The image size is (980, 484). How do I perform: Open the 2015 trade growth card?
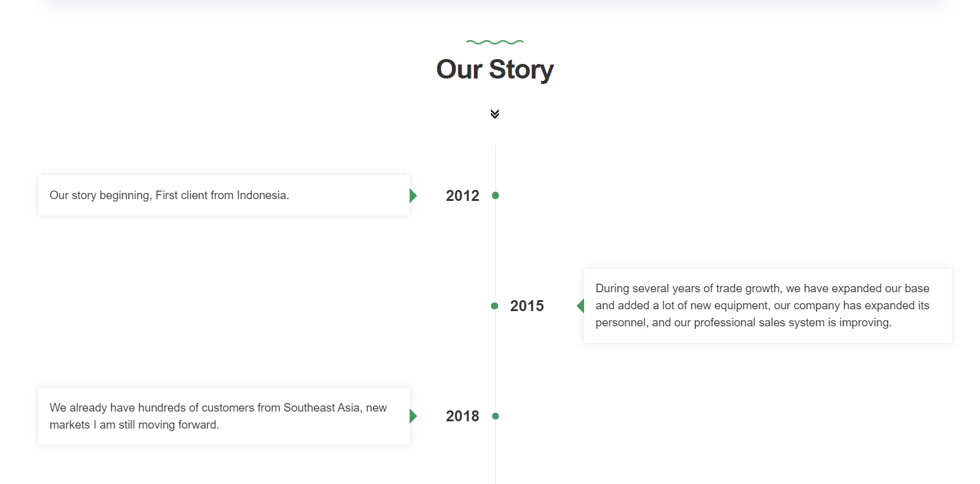coord(767,306)
